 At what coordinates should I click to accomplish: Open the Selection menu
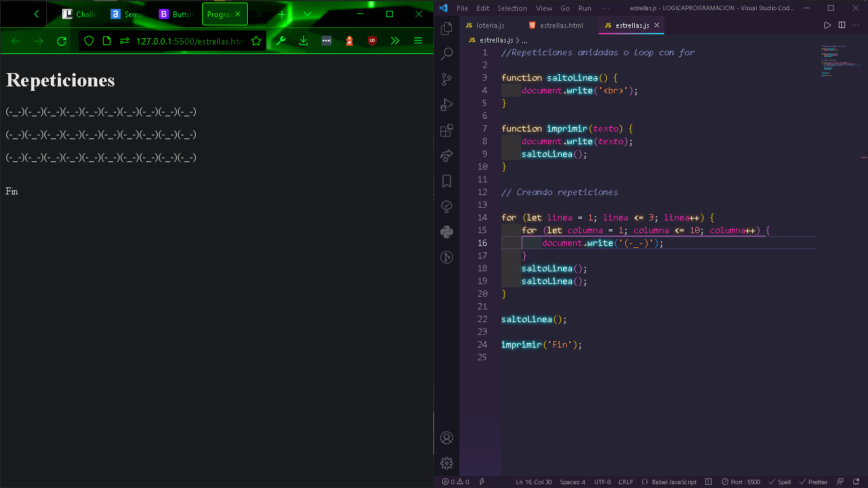(x=512, y=8)
